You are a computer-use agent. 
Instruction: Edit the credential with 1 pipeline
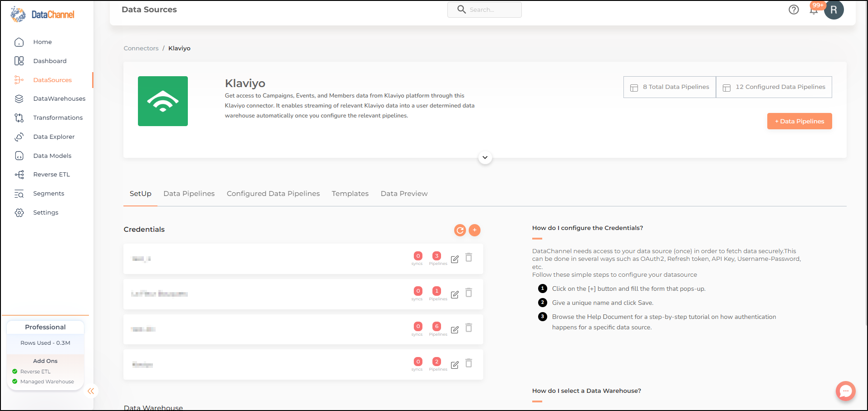[x=455, y=295]
